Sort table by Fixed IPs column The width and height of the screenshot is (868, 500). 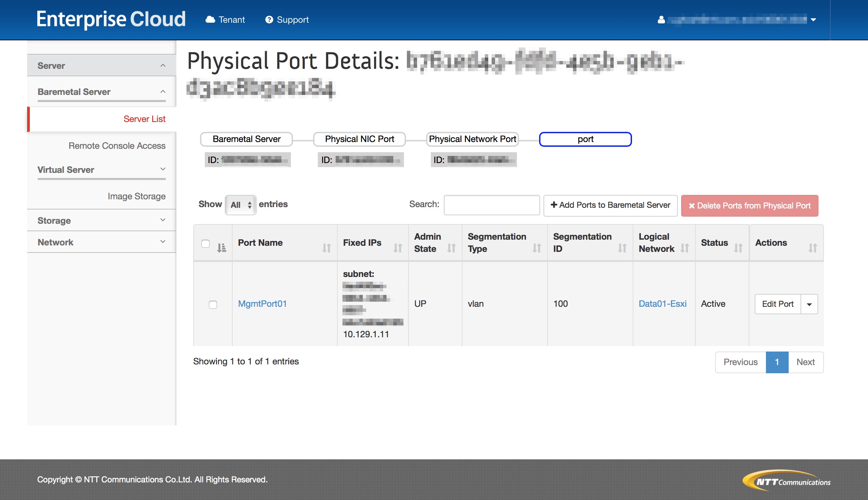click(397, 247)
